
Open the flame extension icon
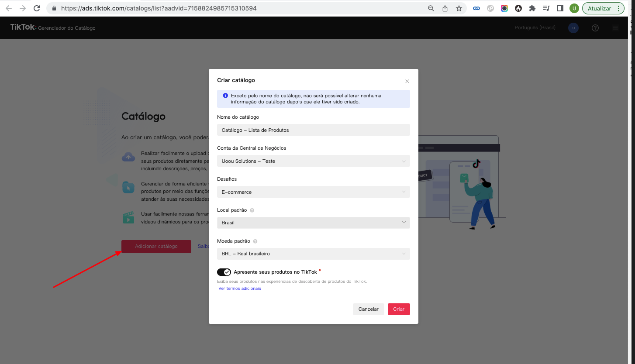coord(518,8)
